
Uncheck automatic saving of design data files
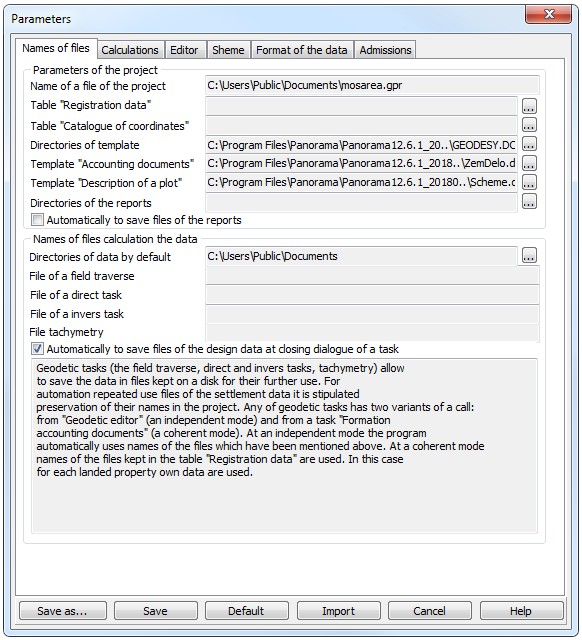click(37, 349)
